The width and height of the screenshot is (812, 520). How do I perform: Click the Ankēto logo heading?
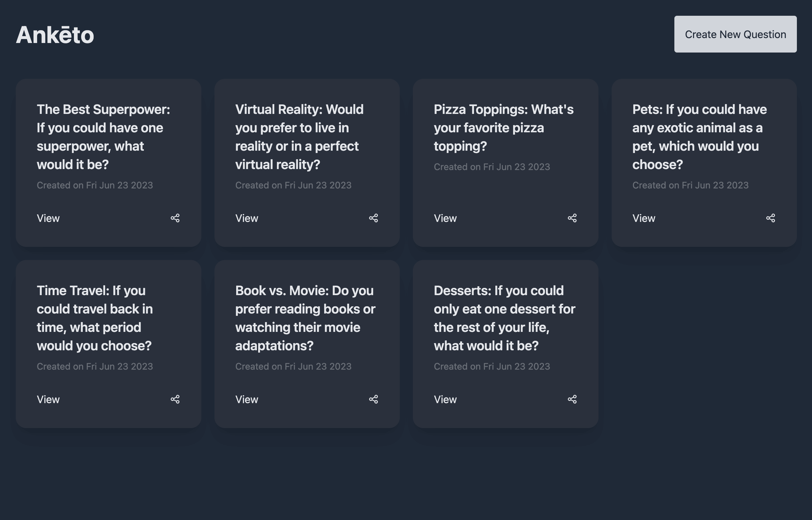[55, 35]
